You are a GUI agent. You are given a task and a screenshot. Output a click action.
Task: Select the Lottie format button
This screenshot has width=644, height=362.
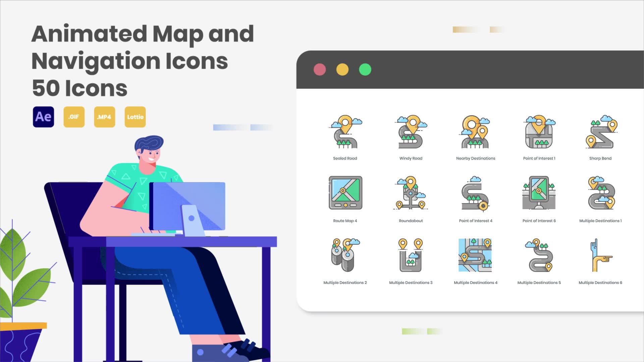tap(135, 117)
